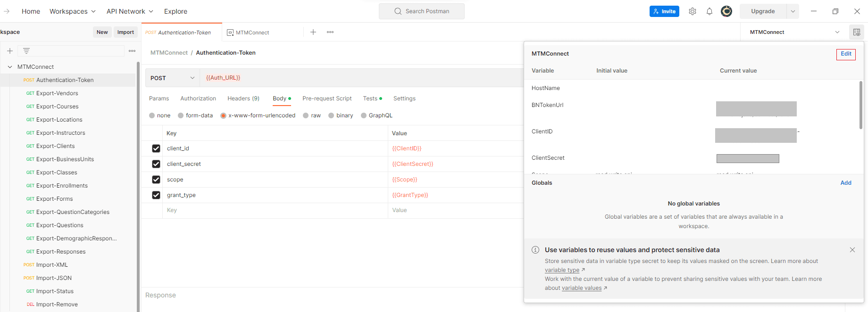
Task: Open the user avatar menu
Action: pyautogui.click(x=726, y=11)
